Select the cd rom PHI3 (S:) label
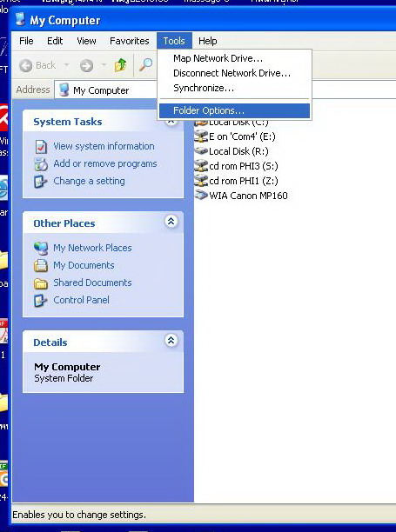Screen dimensions: 396x532 tap(244, 166)
